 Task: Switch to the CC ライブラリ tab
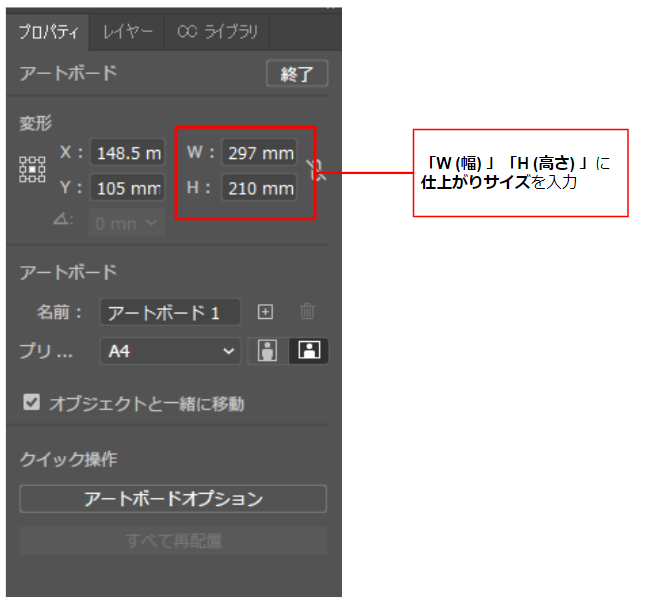pyautogui.click(x=217, y=32)
